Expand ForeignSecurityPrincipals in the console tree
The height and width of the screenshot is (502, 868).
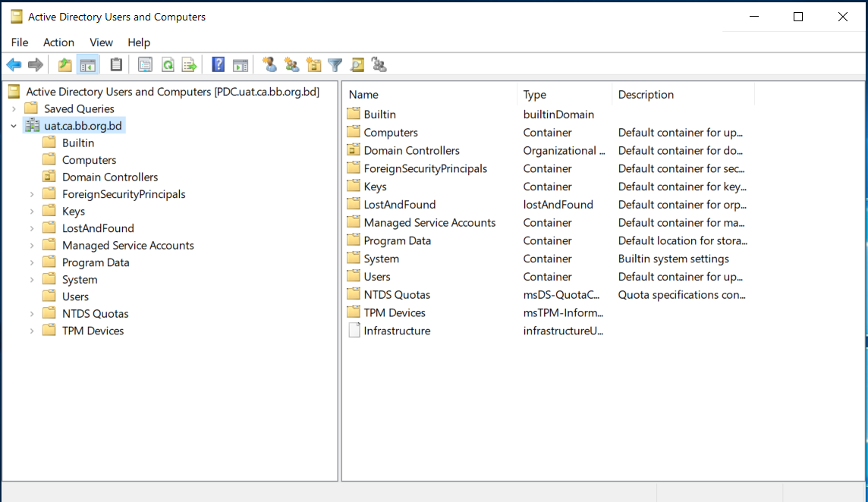click(x=32, y=194)
